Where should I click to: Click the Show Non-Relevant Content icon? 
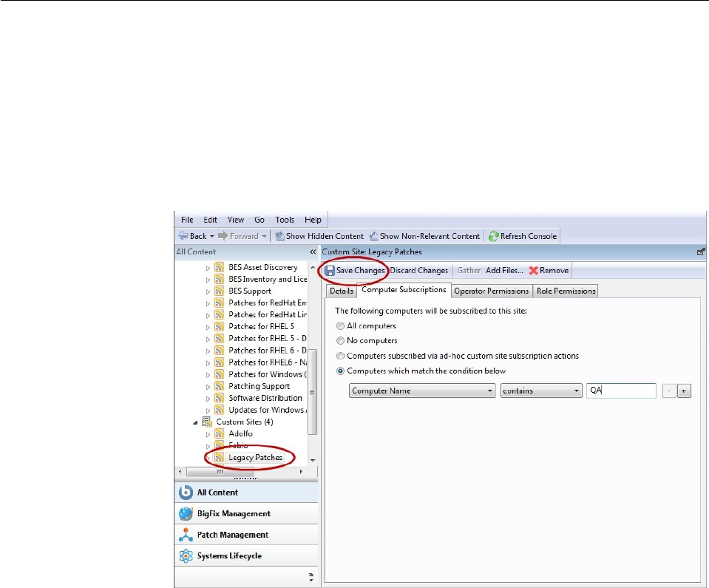[x=373, y=236]
